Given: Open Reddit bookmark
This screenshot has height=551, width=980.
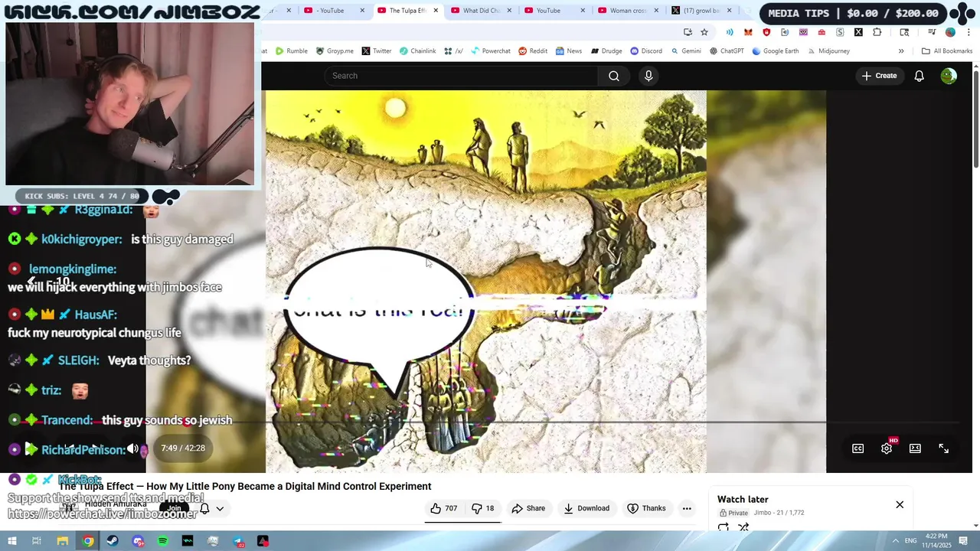Looking at the screenshot, I should [533, 51].
